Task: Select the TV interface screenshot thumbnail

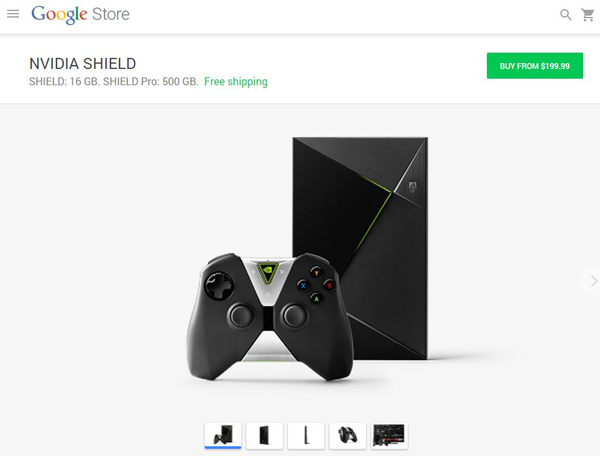Action: point(389,435)
